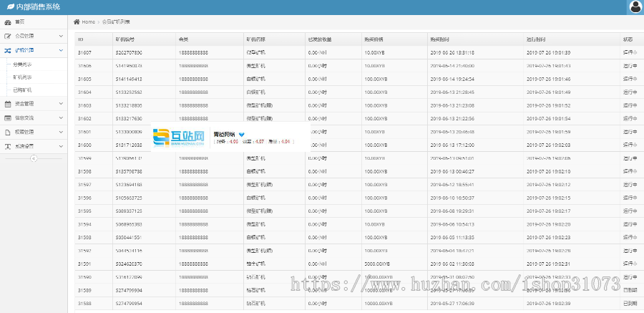The height and width of the screenshot is (313, 644).
Task: Open the user avatar menu
Action: point(636,7)
